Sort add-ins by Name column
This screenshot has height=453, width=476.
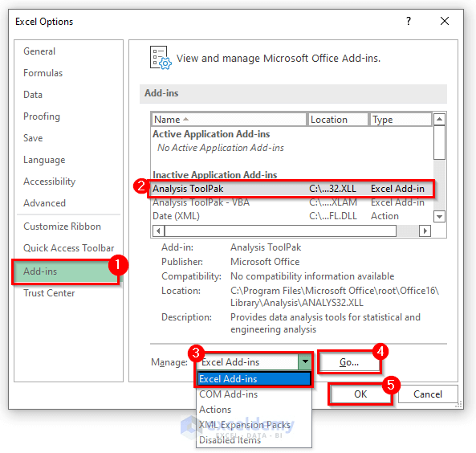point(229,120)
